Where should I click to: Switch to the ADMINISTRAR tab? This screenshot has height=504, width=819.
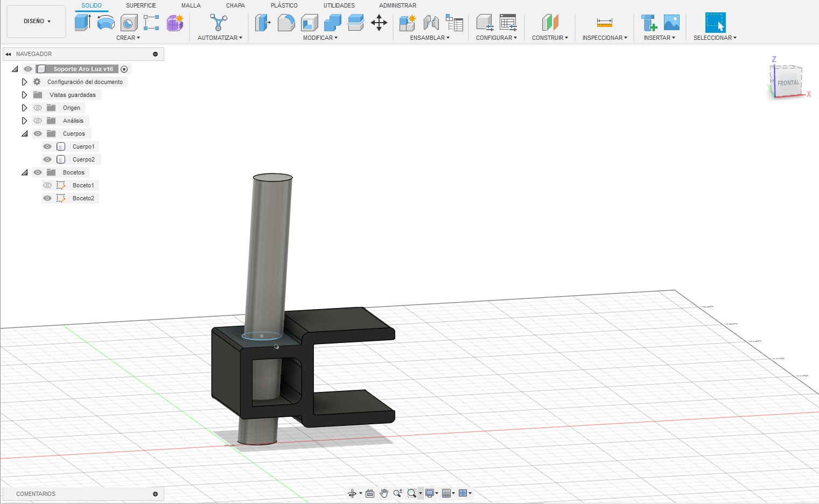coord(397,5)
